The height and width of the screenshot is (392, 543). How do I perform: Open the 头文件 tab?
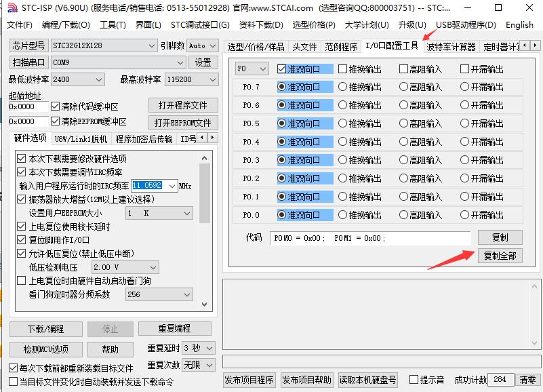point(304,46)
